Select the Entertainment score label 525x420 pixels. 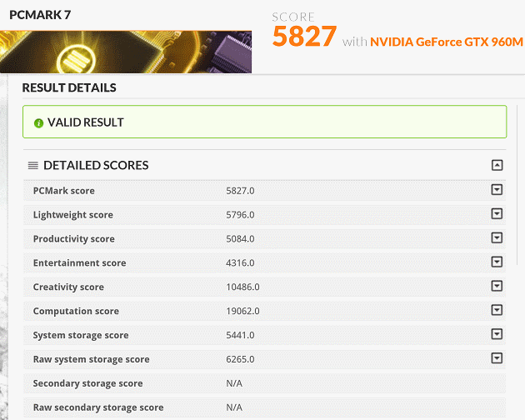coord(79,263)
